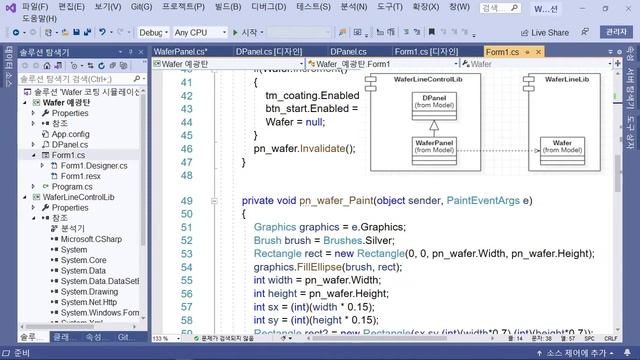The height and width of the screenshot is (360, 640).
Task: Open the 디버그(D) menu
Action: click(268, 7)
